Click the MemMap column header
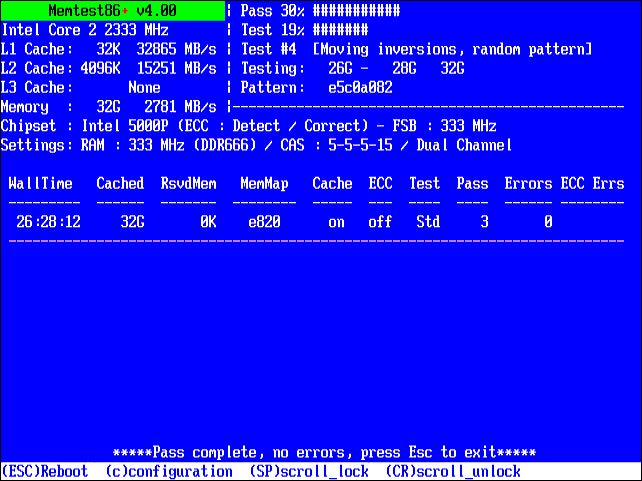 (x=264, y=184)
